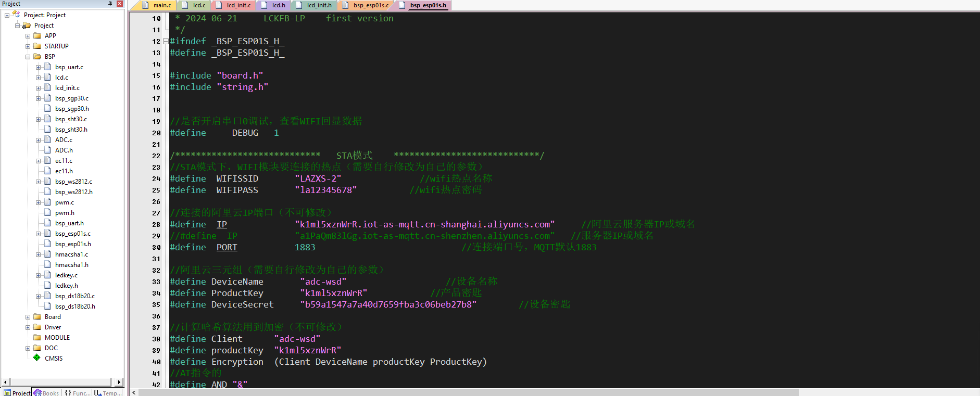Click the file icon beside bsp_ds18b20.c
Screen dimensions: 980x396
(47, 296)
